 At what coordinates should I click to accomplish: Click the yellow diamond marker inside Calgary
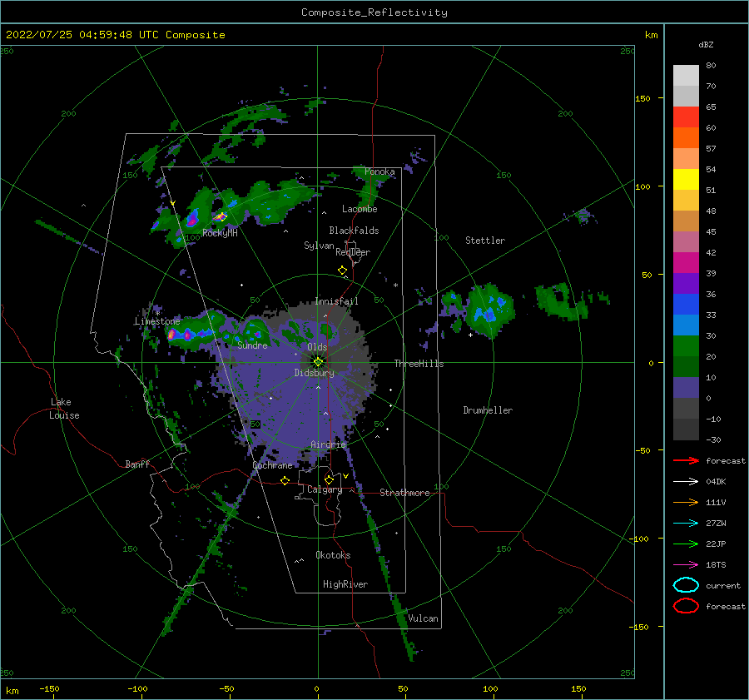click(329, 479)
